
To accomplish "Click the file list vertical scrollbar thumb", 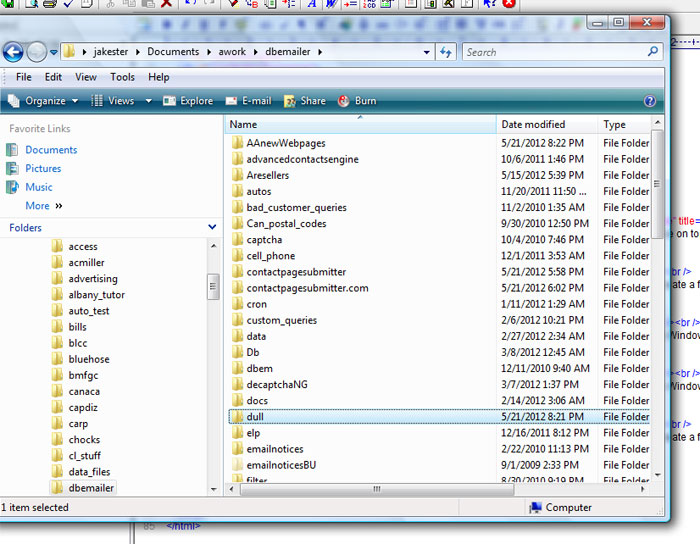I will tap(657, 184).
